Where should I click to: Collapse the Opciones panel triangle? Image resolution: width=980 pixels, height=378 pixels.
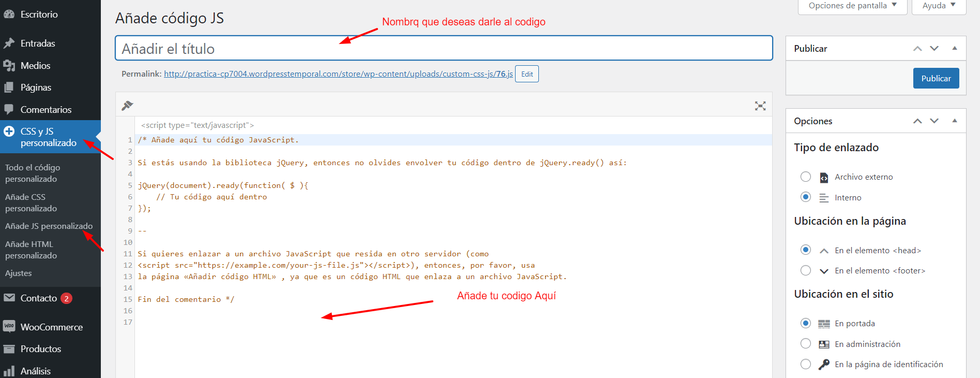[955, 121]
